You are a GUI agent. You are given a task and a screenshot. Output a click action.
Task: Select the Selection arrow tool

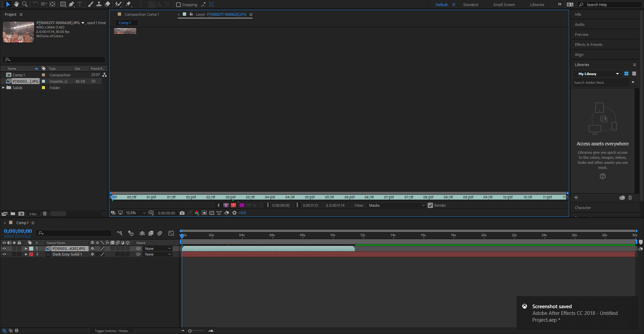pyautogui.click(x=8, y=4)
